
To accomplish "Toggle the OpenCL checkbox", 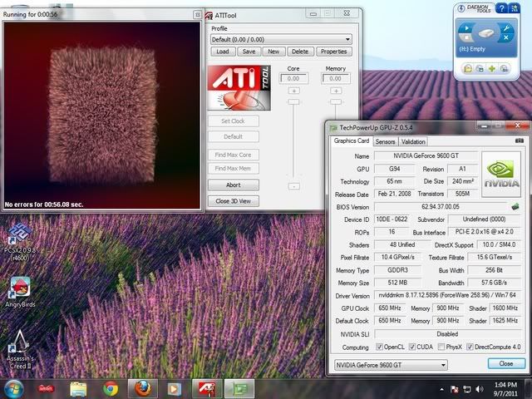I will pyautogui.click(x=379, y=347).
